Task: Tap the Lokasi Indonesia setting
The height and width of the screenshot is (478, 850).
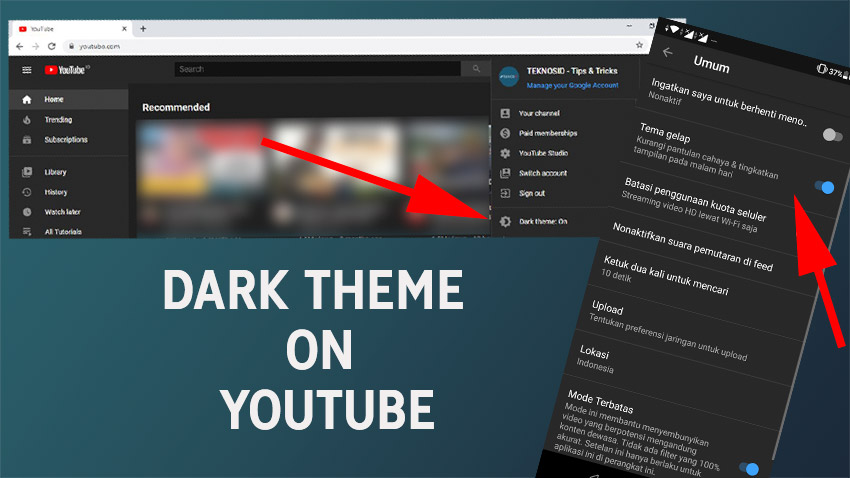Action: (595, 359)
